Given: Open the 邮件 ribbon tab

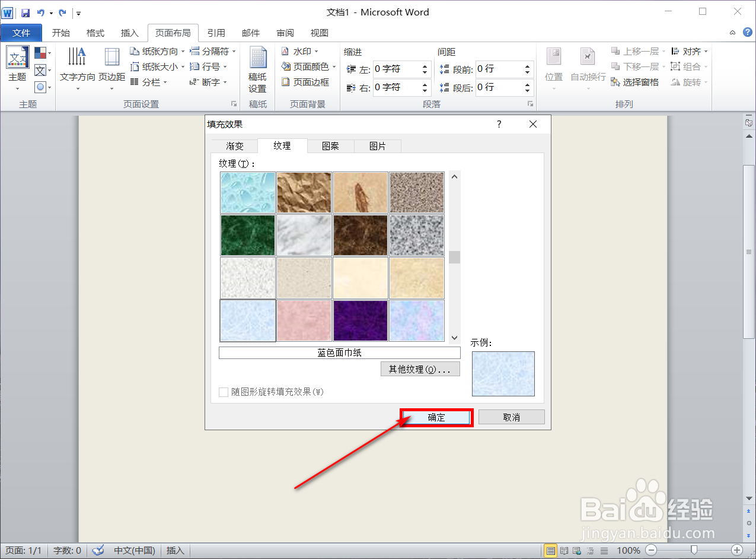Looking at the screenshot, I should tap(251, 33).
